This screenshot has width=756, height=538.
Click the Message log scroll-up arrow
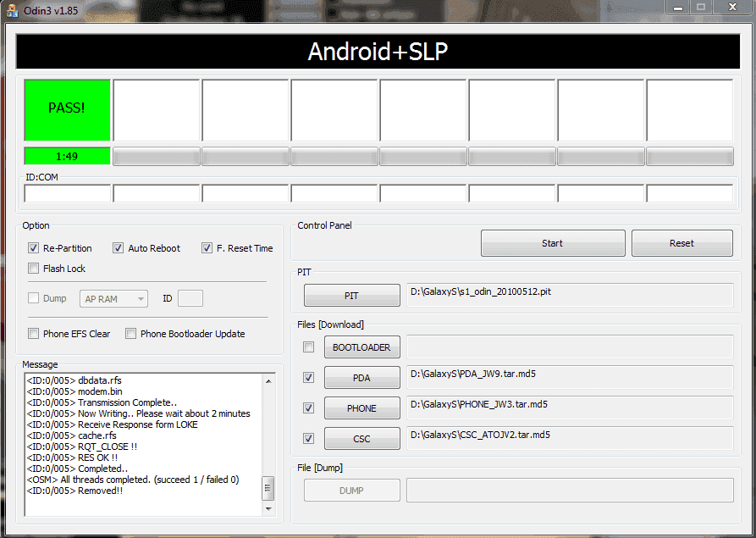[x=268, y=381]
